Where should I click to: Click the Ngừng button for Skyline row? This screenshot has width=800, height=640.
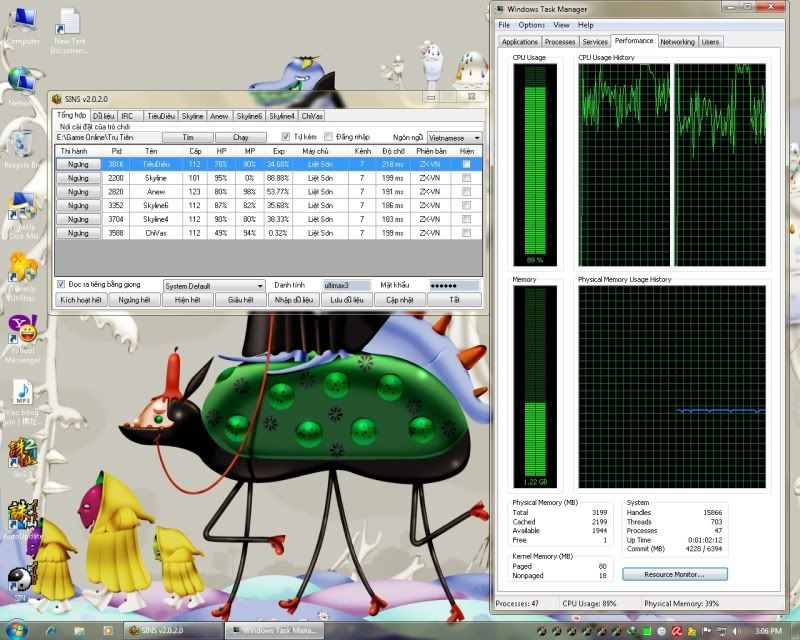coord(78,178)
